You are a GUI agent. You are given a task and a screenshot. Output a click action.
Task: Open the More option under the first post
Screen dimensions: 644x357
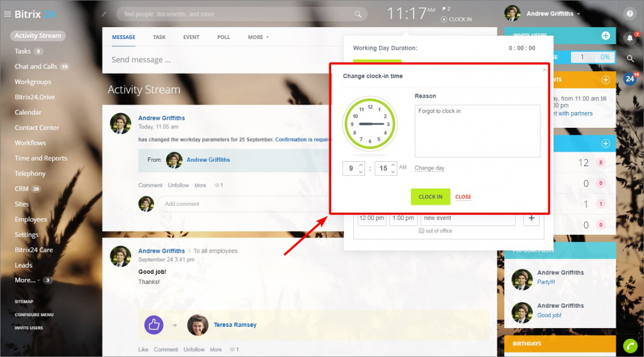point(200,185)
